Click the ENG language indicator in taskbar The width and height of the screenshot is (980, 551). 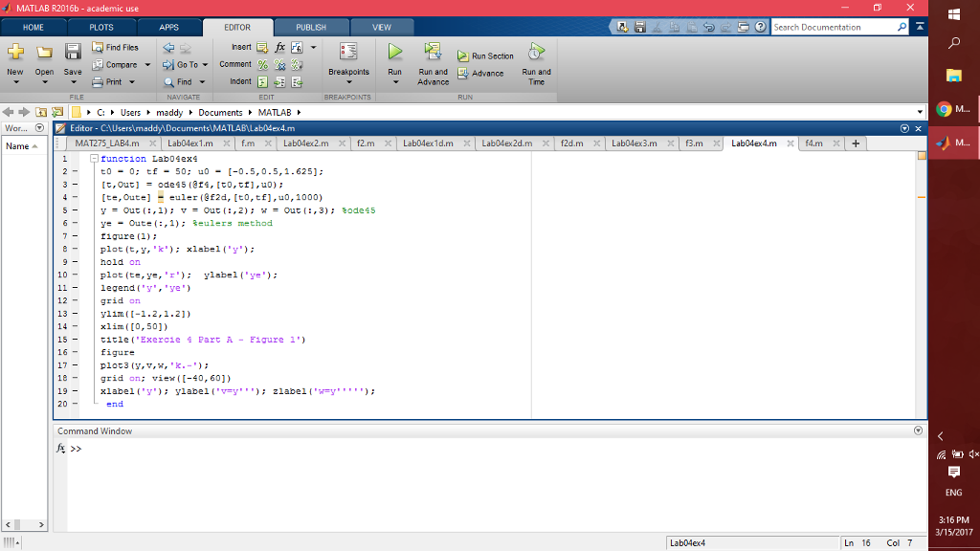pos(952,493)
